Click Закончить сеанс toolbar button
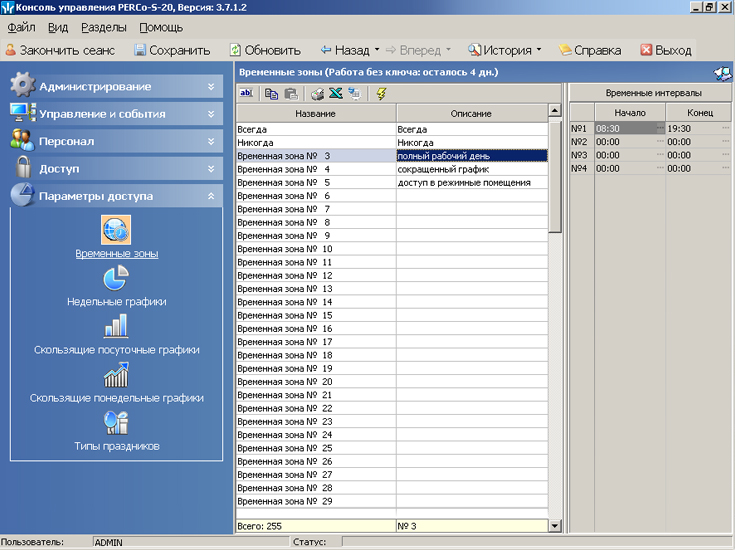735x550 pixels. pos(60,50)
